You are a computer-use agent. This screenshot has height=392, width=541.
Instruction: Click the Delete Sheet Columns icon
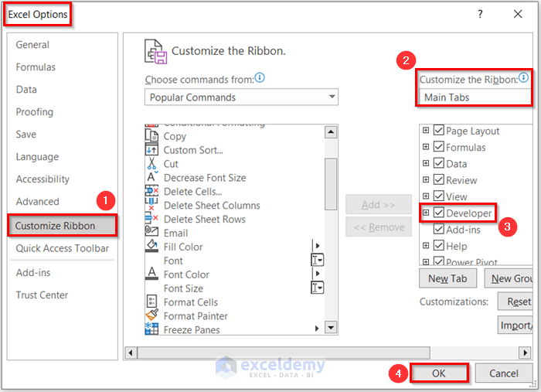click(151, 205)
